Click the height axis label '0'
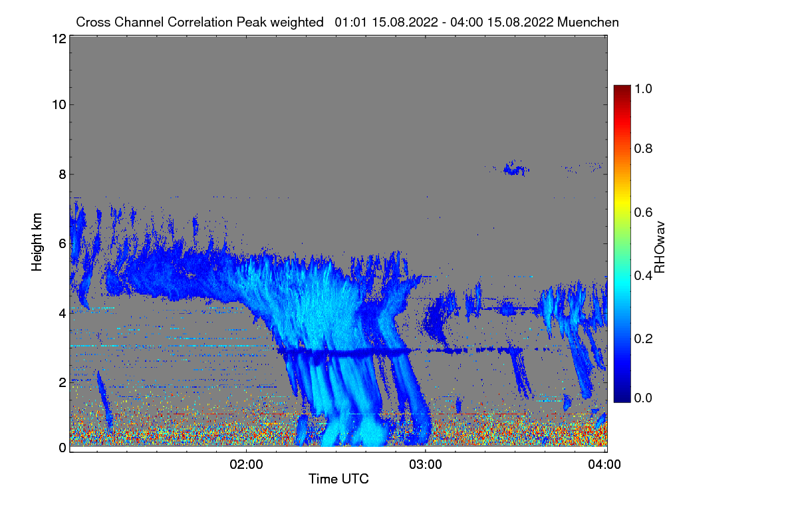 (x=61, y=448)
